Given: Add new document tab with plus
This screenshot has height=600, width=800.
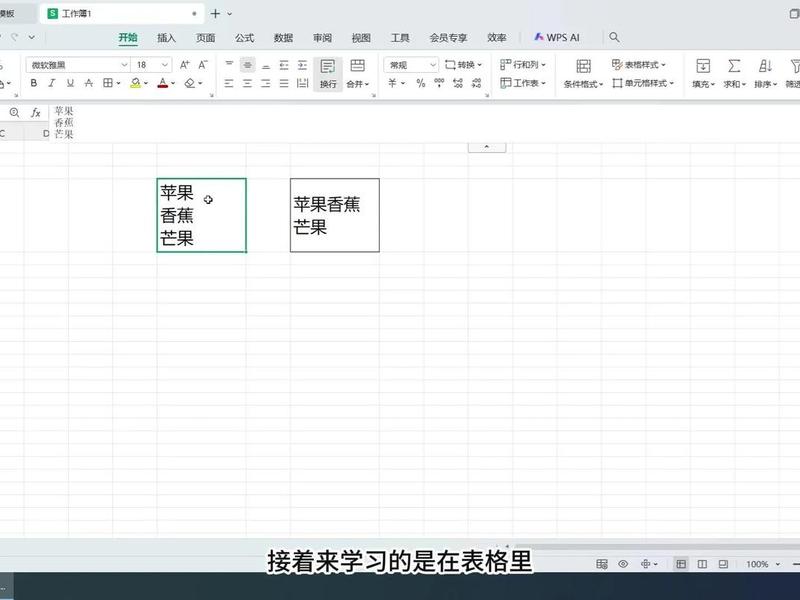Looking at the screenshot, I should click(x=215, y=14).
